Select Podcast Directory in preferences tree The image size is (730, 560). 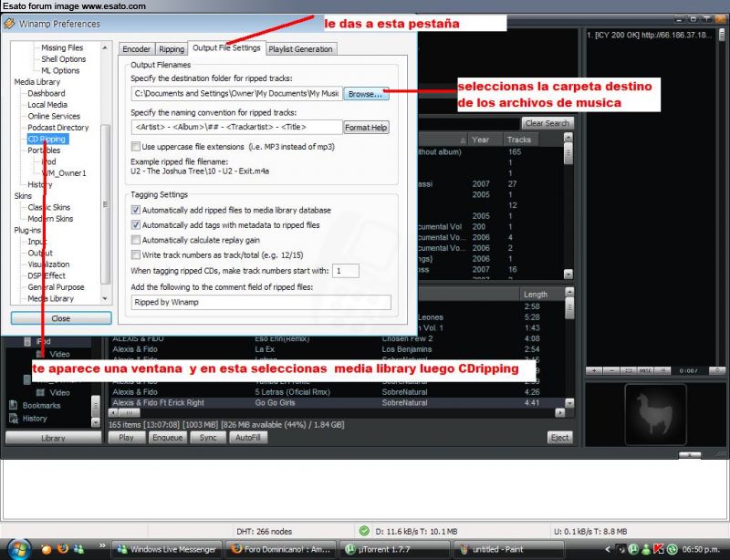click(57, 127)
